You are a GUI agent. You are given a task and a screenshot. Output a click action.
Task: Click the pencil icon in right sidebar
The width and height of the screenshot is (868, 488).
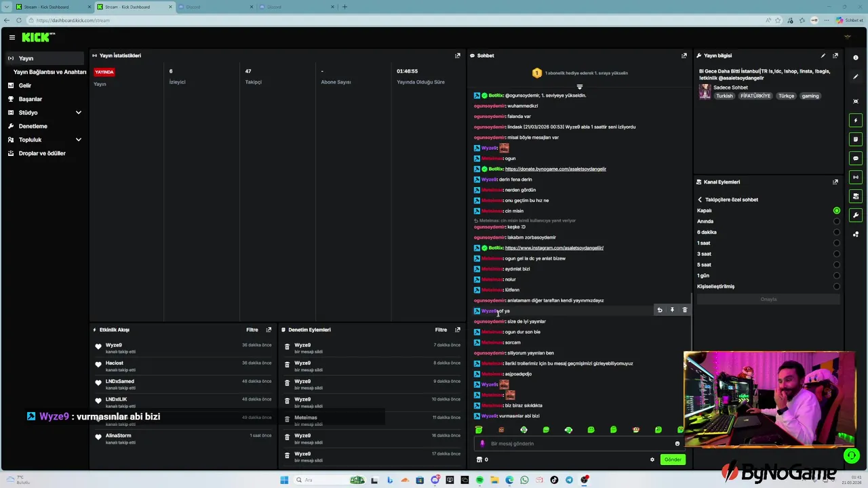coord(856,77)
